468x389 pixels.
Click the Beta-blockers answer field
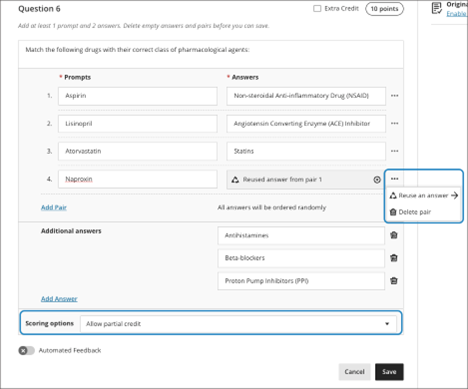pos(301,258)
